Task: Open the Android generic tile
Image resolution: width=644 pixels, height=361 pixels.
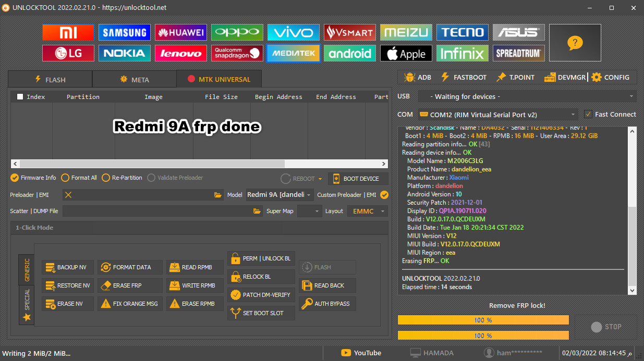Action: click(350, 53)
